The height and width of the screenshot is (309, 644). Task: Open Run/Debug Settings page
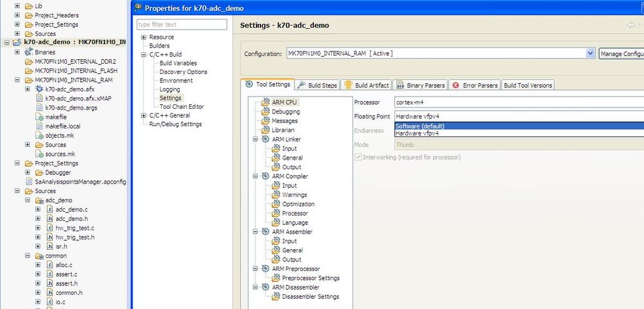tap(175, 124)
